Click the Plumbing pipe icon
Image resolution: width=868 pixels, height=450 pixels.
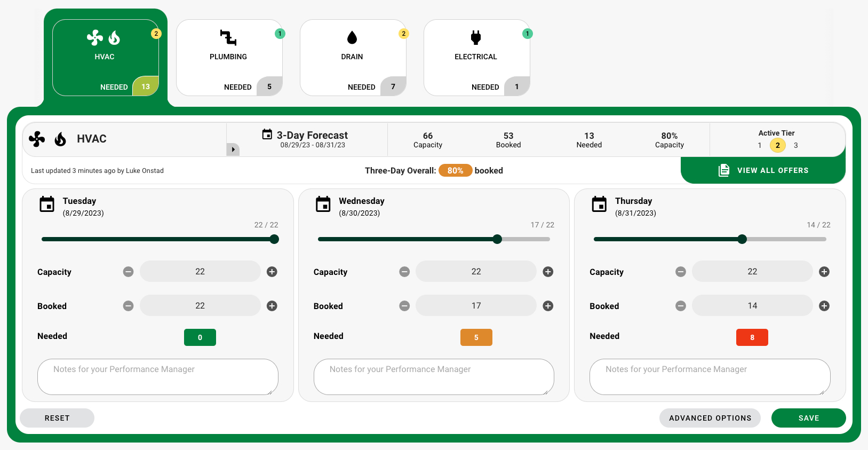[x=228, y=37]
